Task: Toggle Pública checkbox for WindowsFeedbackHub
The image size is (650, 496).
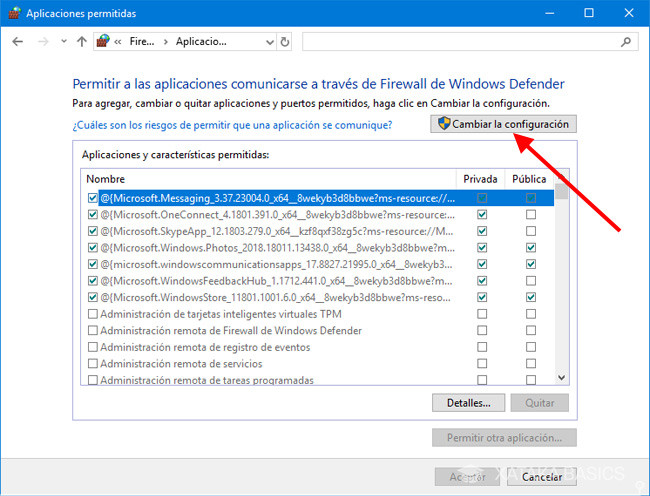Action: click(x=531, y=281)
